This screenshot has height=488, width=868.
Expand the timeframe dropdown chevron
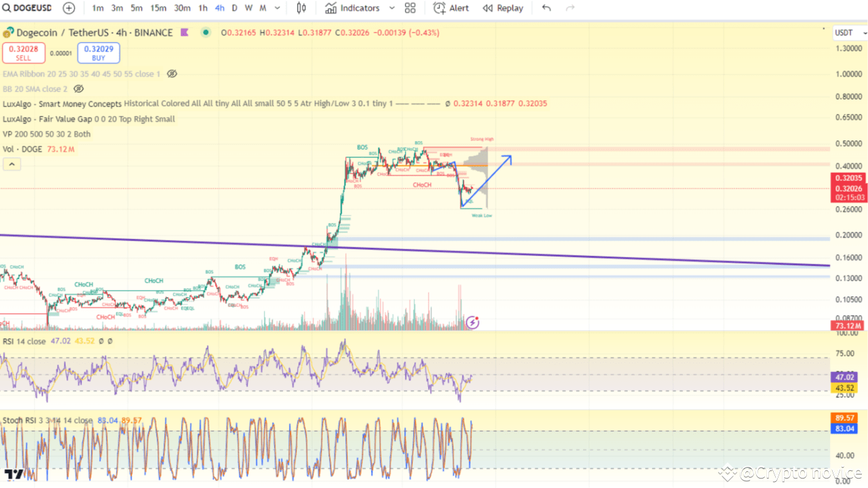point(277,8)
